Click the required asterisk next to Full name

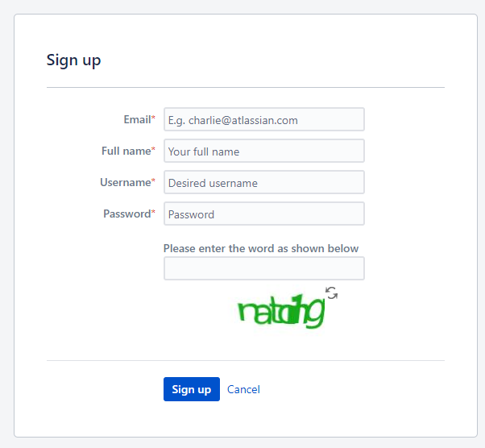153,151
